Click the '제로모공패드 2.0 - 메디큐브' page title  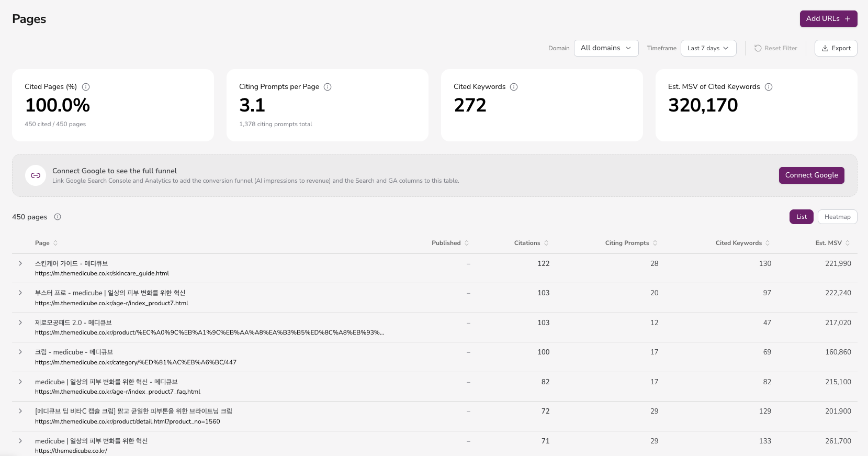tap(73, 322)
